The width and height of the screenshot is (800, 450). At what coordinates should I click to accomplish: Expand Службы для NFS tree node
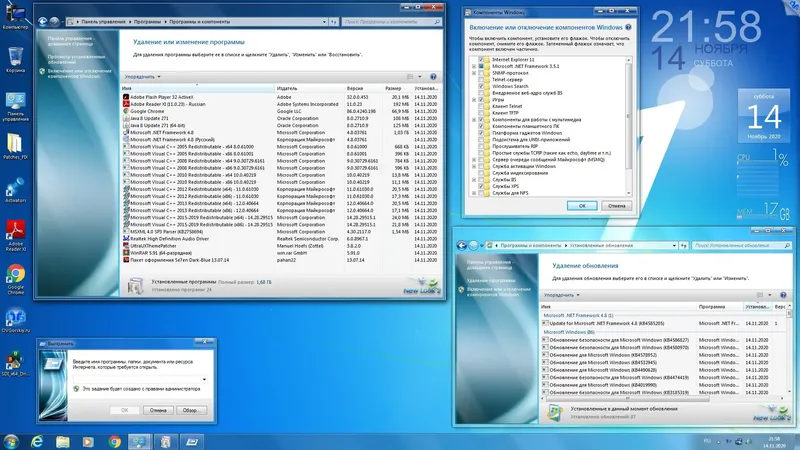pos(474,193)
